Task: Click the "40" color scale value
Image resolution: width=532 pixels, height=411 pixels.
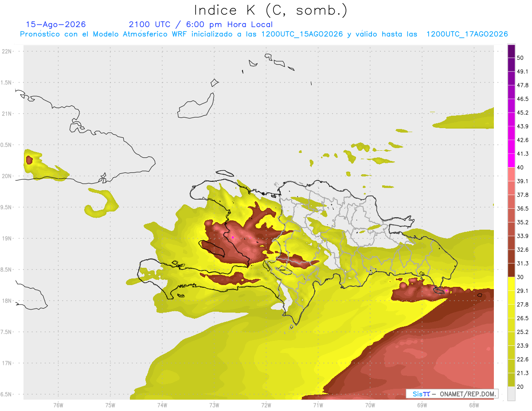Action: click(x=521, y=168)
